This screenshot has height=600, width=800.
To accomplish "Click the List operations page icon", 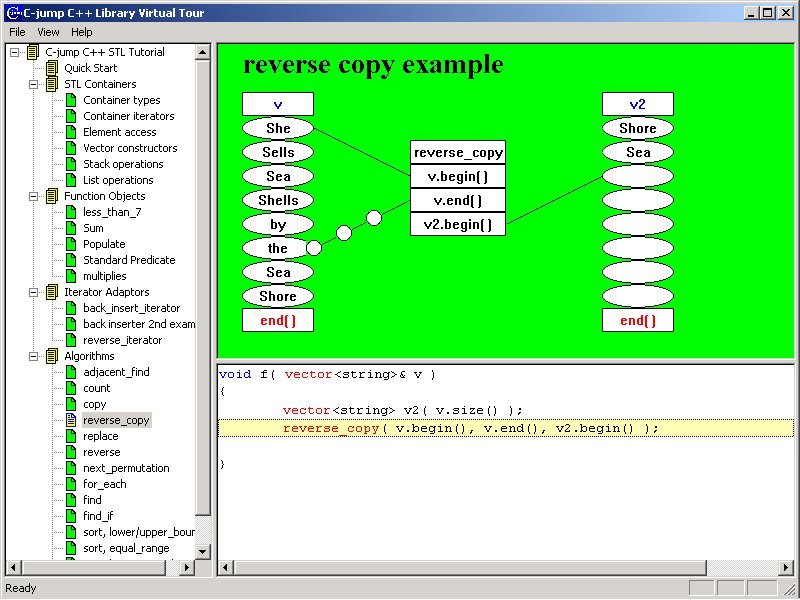I will pyautogui.click(x=71, y=180).
